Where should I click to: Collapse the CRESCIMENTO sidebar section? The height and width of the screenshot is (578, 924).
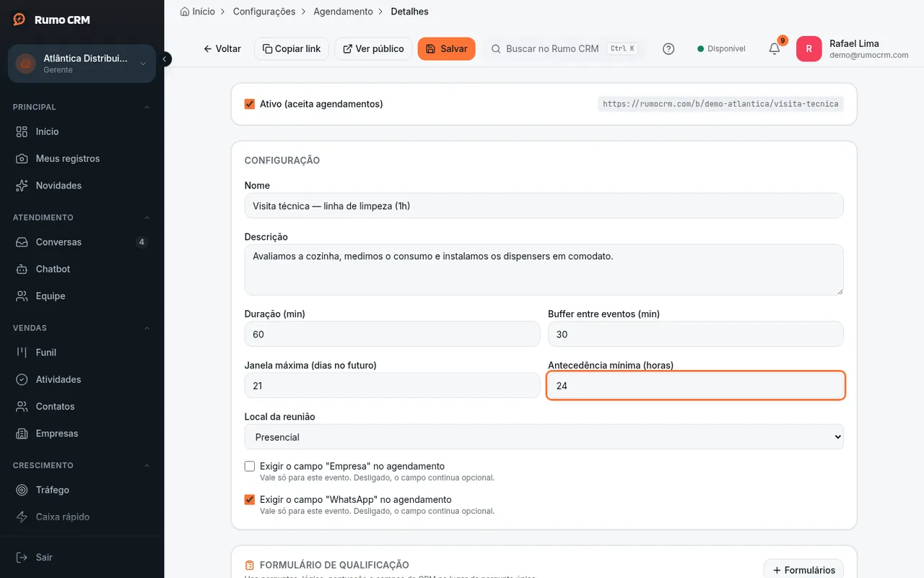[147, 465]
